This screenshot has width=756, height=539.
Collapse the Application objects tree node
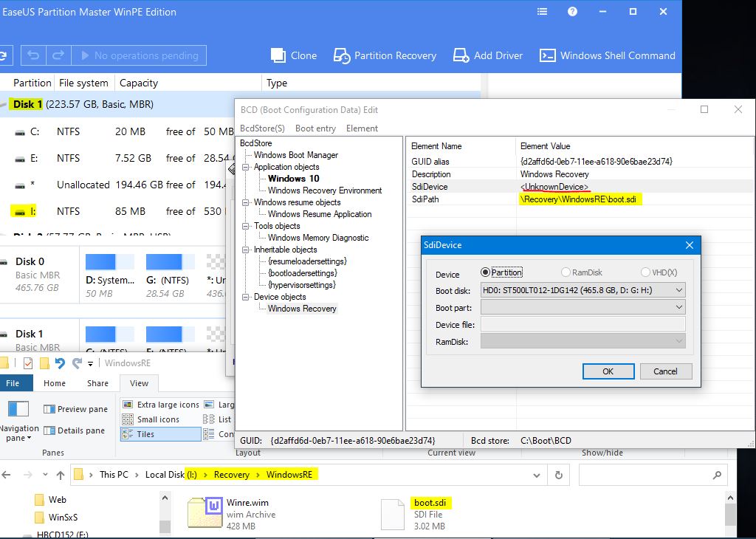(x=246, y=168)
